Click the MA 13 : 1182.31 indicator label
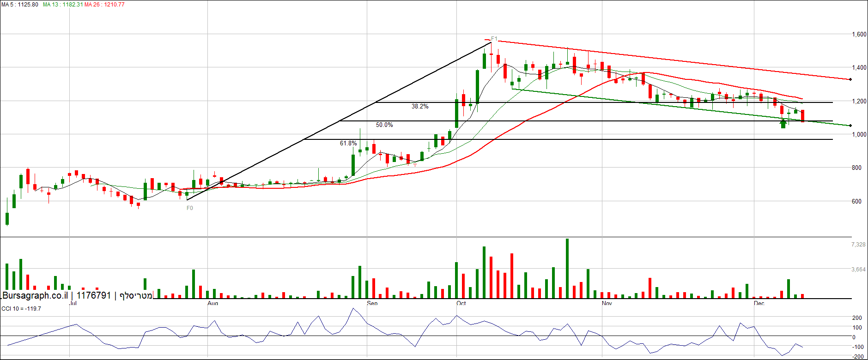Screen dimensions: 868x360 pos(63,5)
